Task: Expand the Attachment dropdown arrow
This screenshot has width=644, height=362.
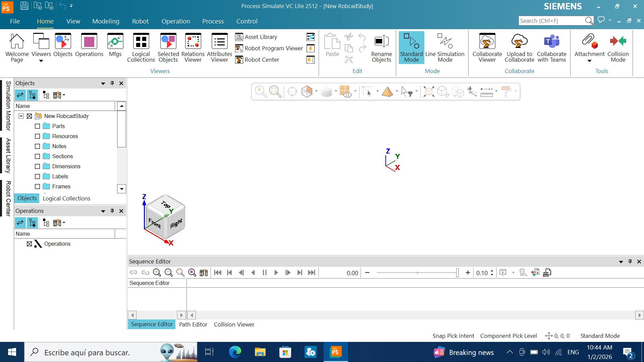Action: coord(589,61)
